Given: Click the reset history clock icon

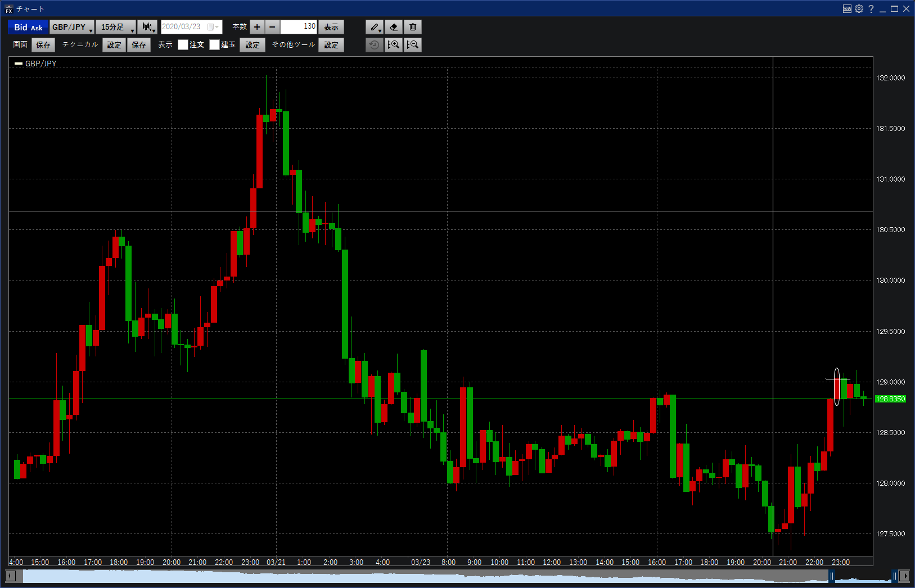Looking at the screenshot, I should pyautogui.click(x=374, y=45).
